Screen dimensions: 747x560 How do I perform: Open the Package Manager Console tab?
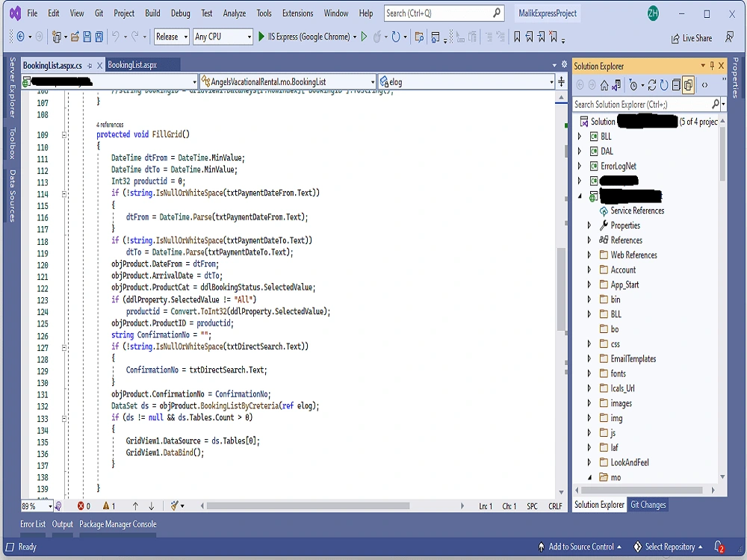[x=118, y=524]
